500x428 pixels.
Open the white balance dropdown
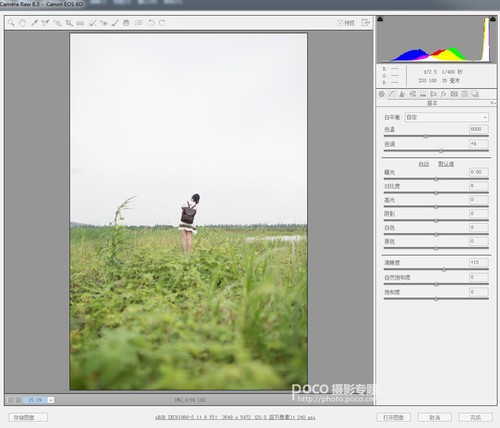[447, 117]
